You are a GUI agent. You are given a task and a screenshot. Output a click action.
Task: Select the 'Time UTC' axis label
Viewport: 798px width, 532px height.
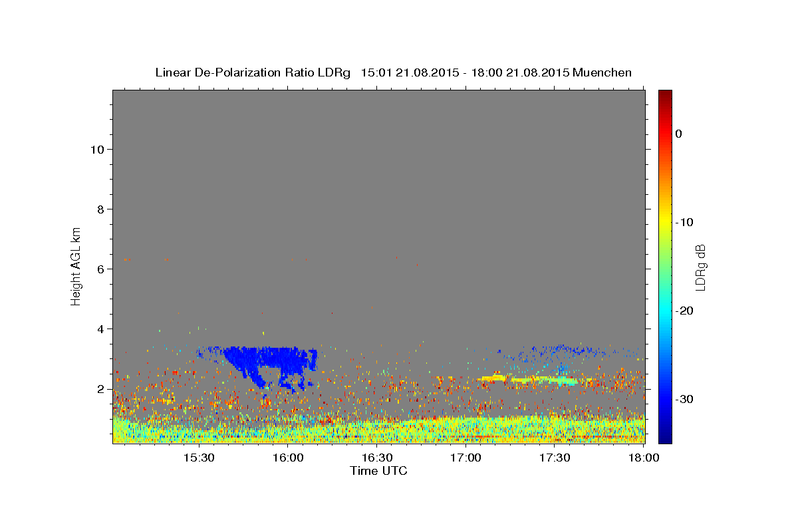378,471
